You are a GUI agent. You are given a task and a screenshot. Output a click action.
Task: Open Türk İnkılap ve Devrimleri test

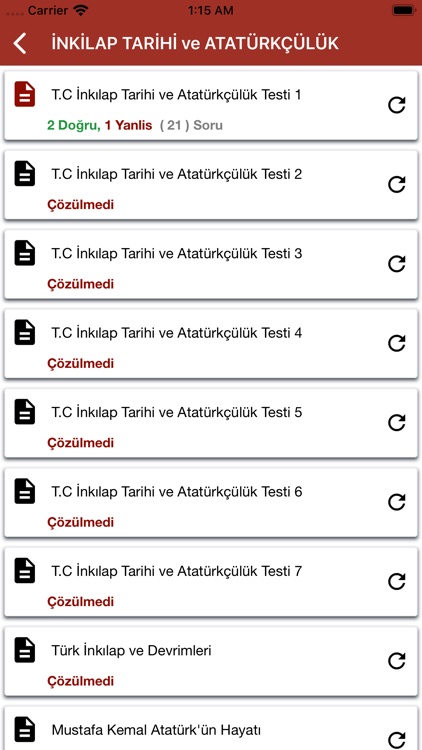[132, 651]
